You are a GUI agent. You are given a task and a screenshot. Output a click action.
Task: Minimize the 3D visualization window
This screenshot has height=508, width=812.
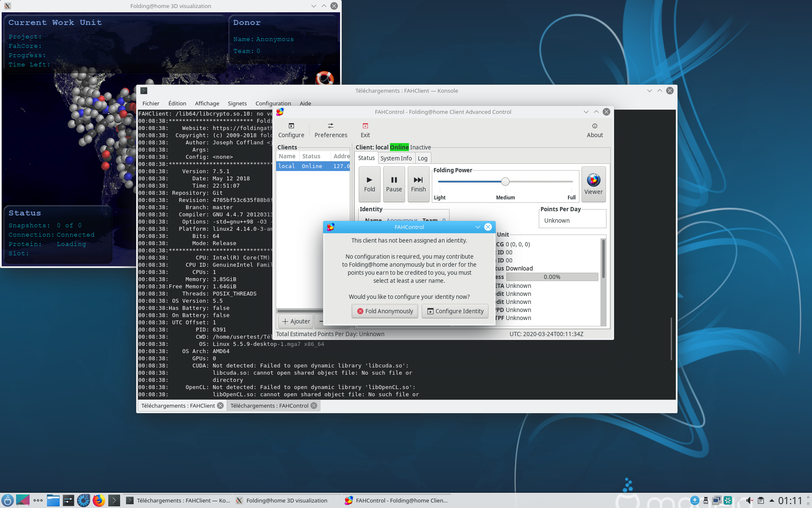(314, 6)
